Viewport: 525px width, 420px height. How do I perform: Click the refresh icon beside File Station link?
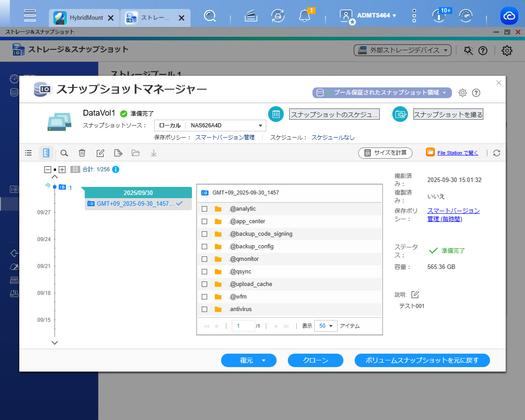496,153
